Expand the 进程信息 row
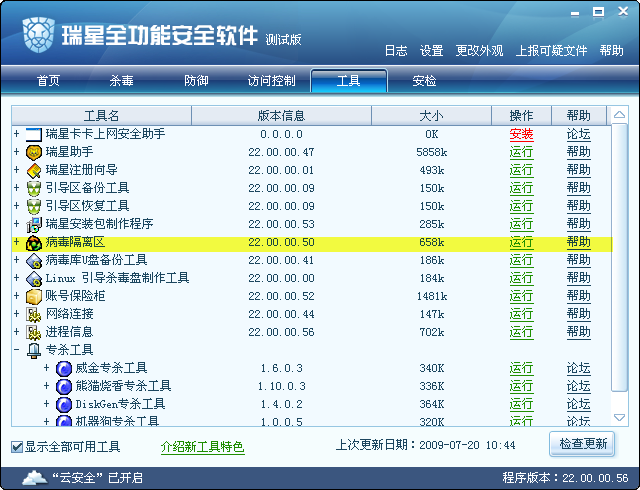The width and height of the screenshot is (640, 490). pos(16,331)
